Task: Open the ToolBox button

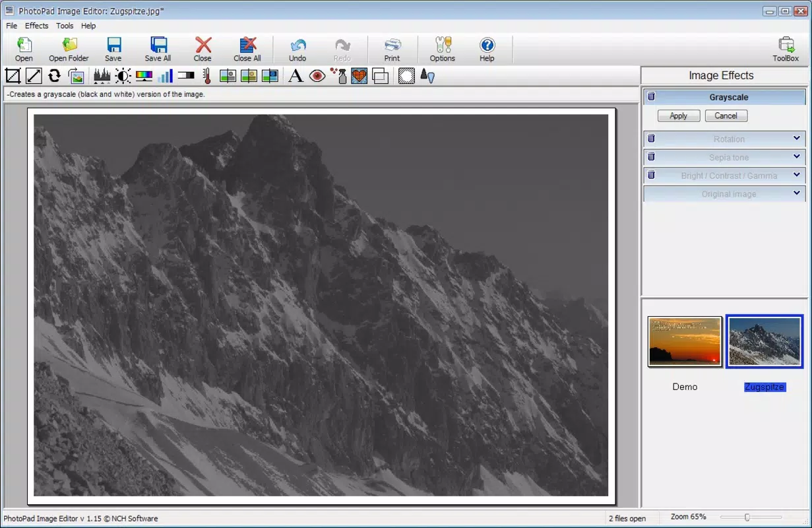Action: tap(786, 49)
